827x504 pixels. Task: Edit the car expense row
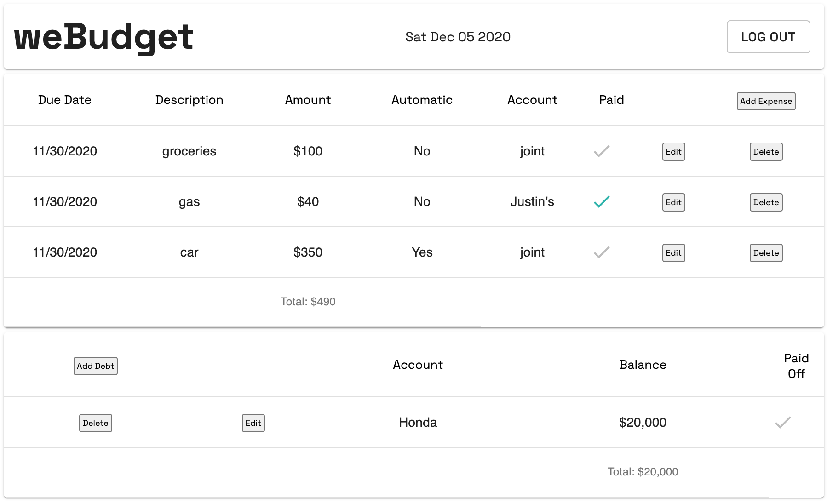[x=673, y=253]
